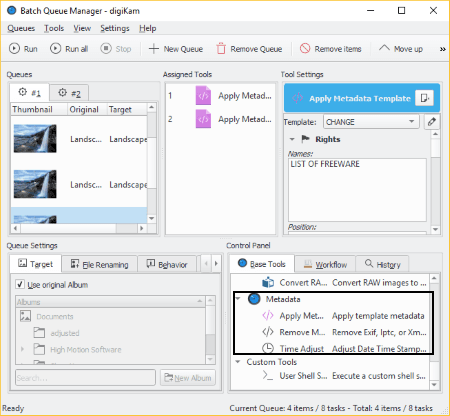The height and width of the screenshot is (416, 450).
Task: Click the Stop toolbar icon
Action: pos(106,49)
